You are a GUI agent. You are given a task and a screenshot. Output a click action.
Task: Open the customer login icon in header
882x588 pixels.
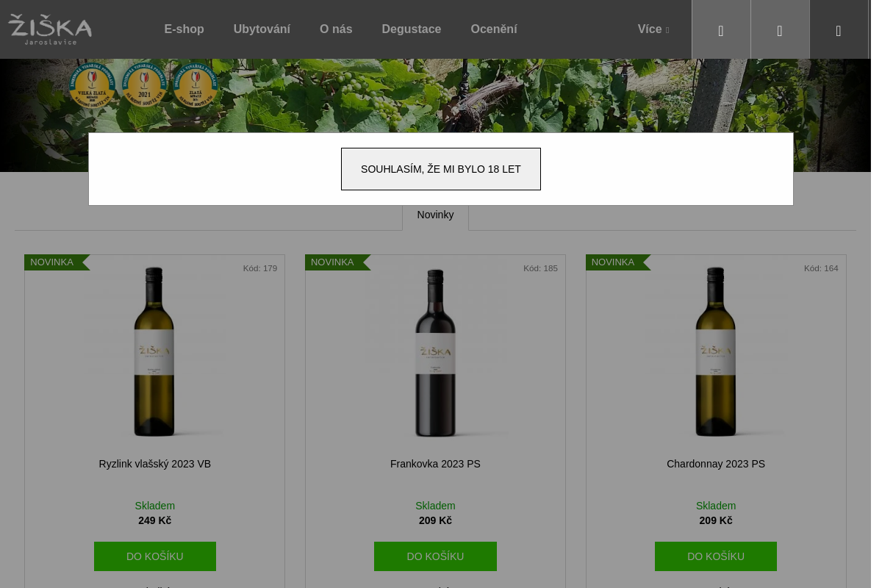780,30
